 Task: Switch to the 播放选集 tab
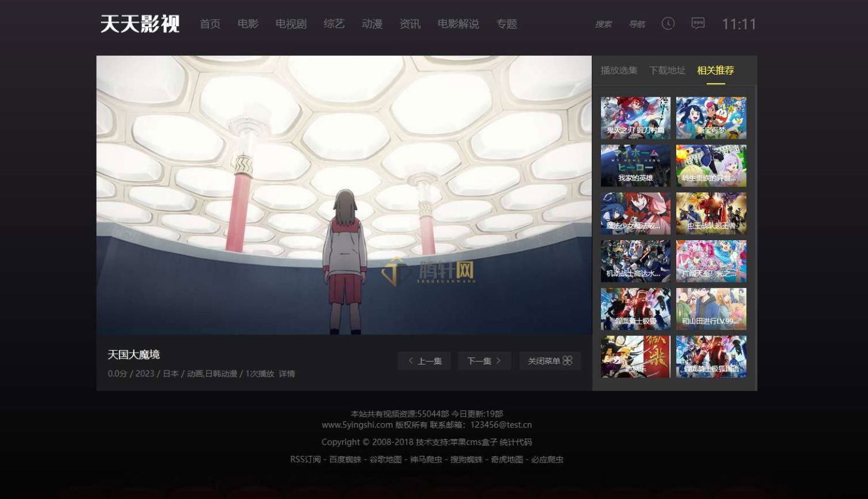[x=619, y=71]
